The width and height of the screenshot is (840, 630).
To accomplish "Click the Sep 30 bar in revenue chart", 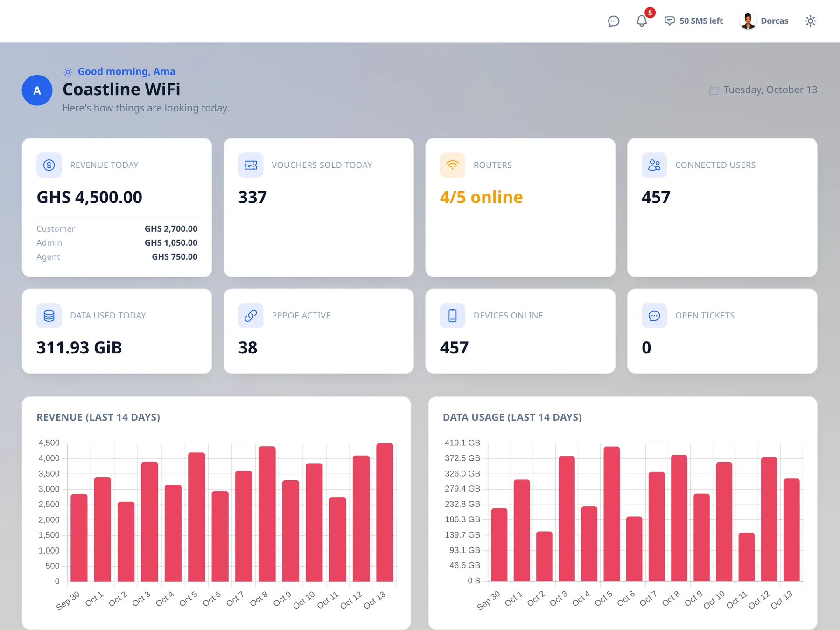I will [79, 538].
